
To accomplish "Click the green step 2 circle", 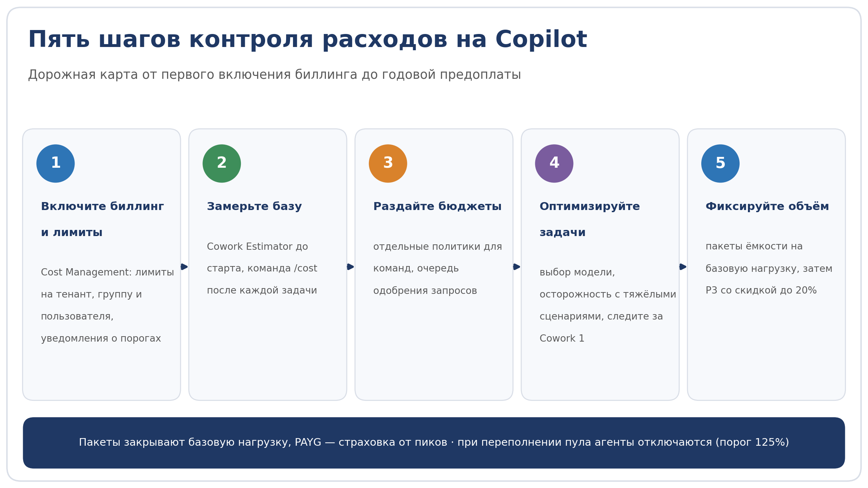I will click(222, 163).
